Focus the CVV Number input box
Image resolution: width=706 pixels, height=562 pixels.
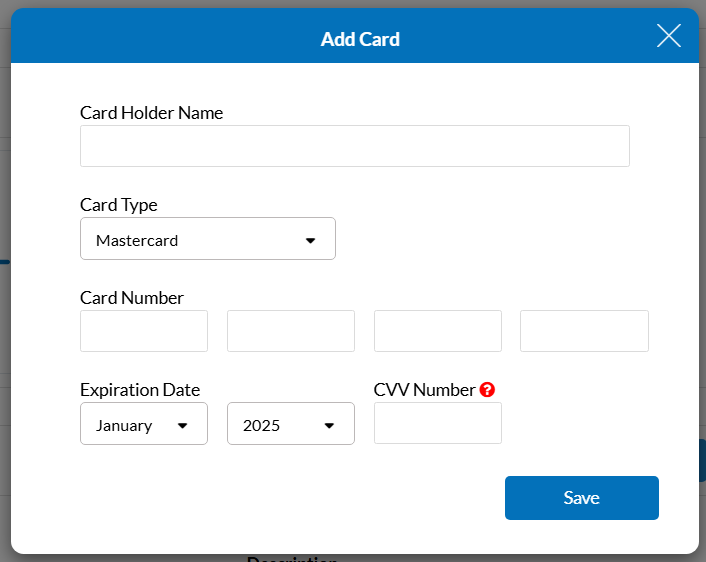(x=438, y=423)
